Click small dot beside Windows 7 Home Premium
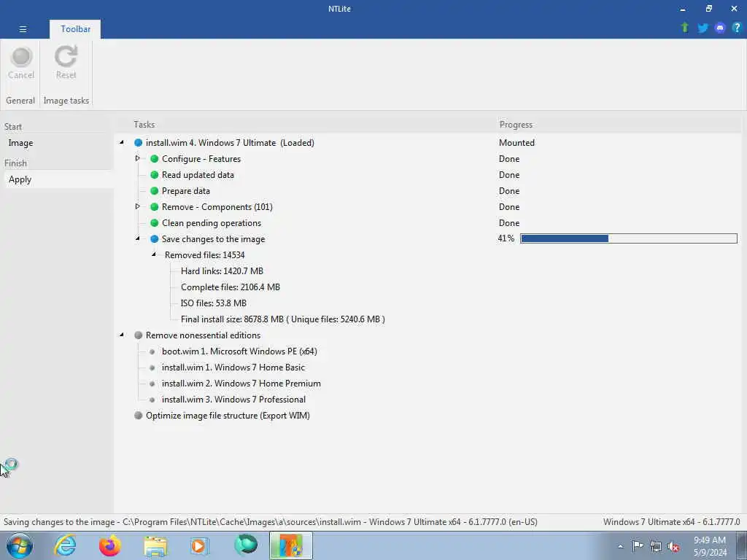 click(152, 384)
